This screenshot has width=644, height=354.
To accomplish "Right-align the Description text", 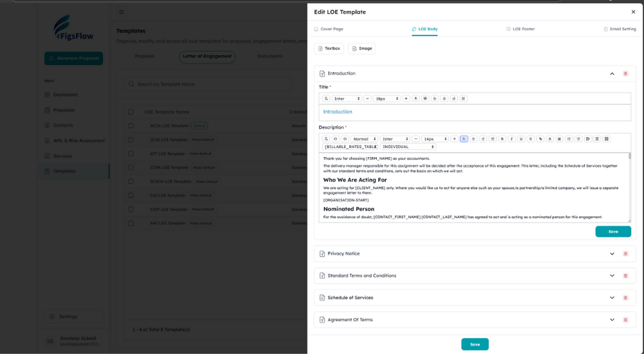I will coord(483,139).
